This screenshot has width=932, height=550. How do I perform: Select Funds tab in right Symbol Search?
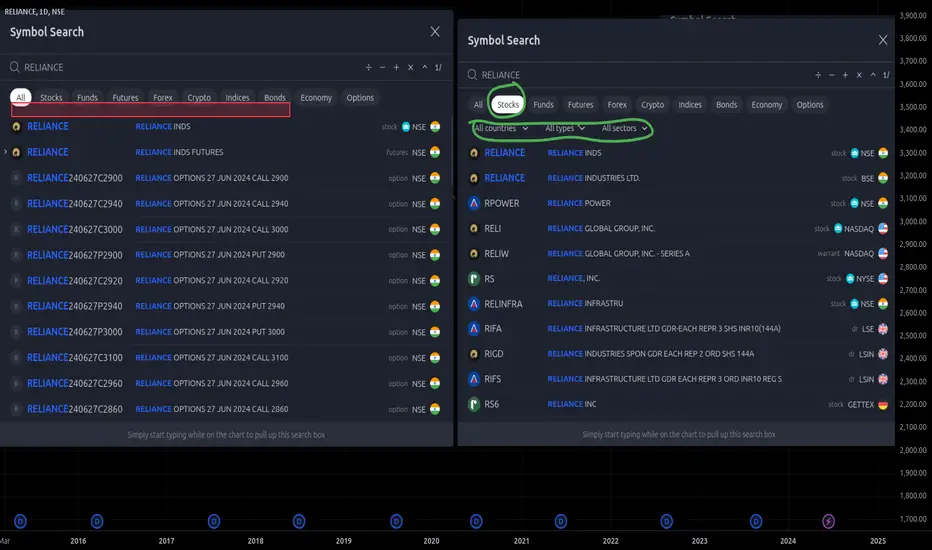(x=543, y=105)
